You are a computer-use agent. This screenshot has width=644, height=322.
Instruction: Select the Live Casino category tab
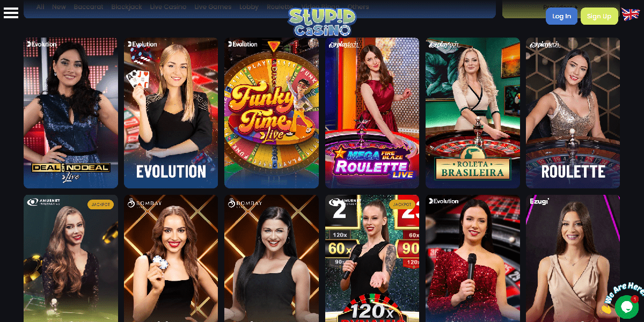tap(168, 7)
